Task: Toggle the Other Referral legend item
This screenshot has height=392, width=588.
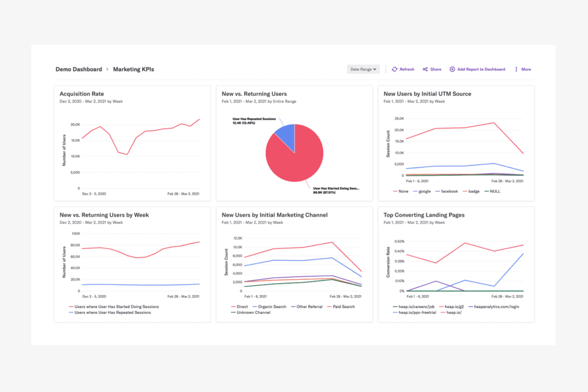Action: click(306, 307)
